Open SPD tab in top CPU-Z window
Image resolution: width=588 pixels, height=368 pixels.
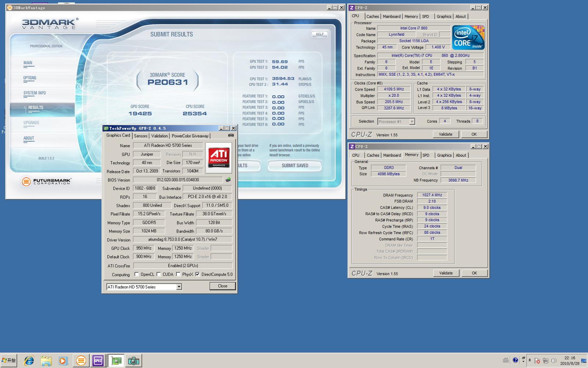pos(426,17)
